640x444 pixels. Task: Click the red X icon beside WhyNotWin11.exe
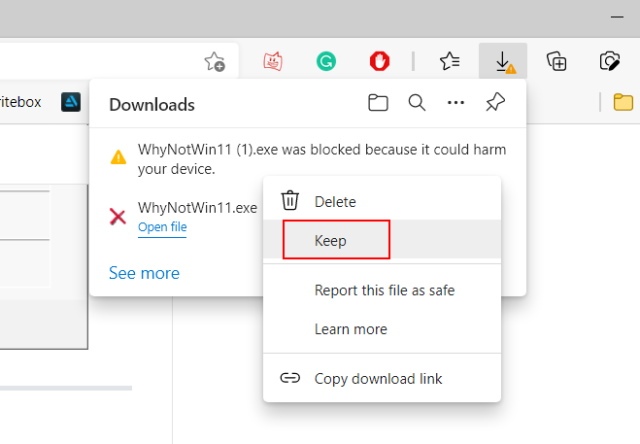pyautogui.click(x=118, y=217)
